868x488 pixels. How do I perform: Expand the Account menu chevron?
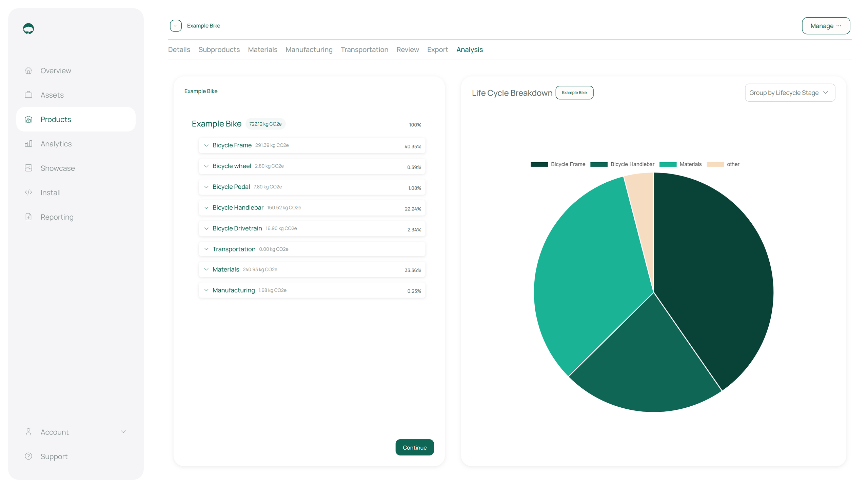click(x=123, y=432)
